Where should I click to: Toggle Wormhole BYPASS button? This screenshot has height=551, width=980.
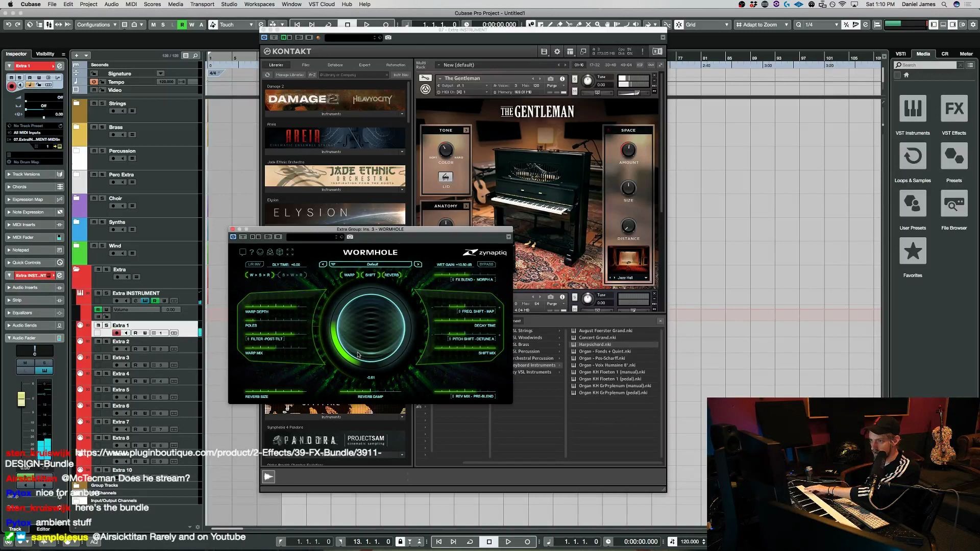tap(486, 264)
